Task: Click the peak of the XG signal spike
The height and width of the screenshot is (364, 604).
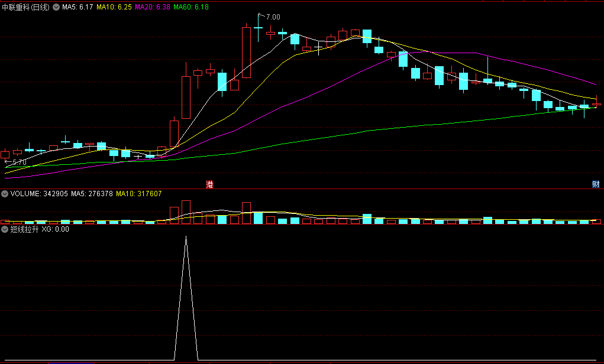Action: [x=186, y=236]
